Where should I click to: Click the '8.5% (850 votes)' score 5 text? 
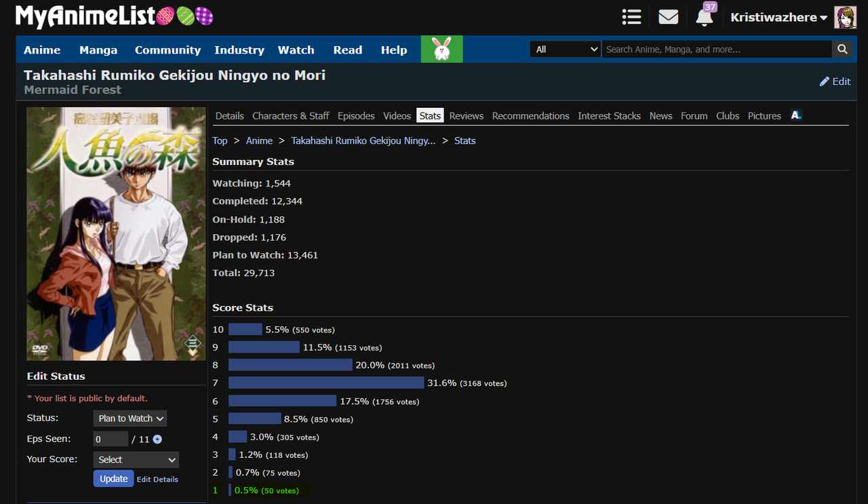coord(319,419)
